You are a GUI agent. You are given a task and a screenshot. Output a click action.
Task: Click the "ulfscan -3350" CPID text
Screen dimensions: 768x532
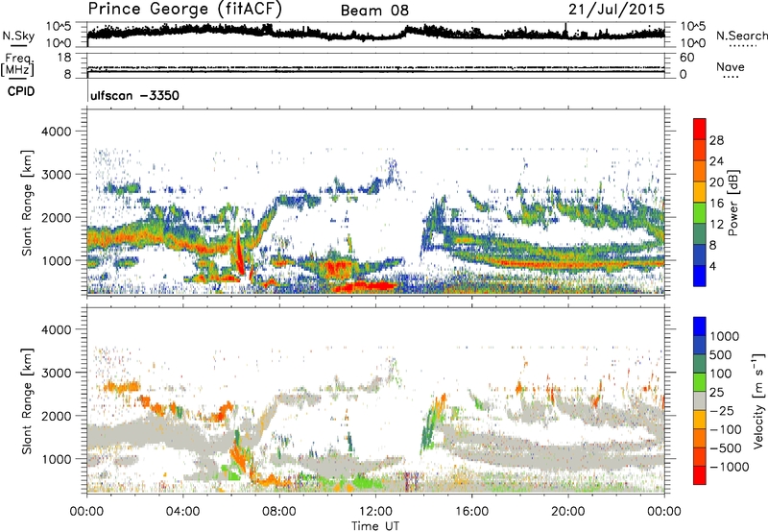click(134, 95)
